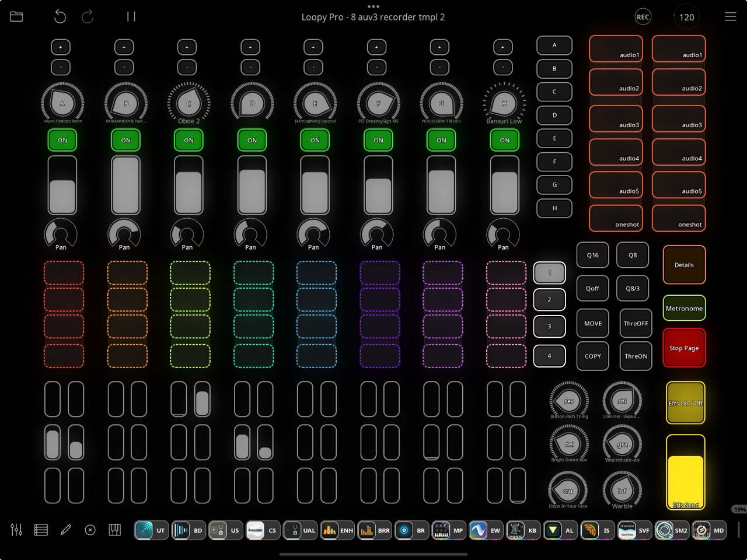Open the projects folder icon

point(16,17)
